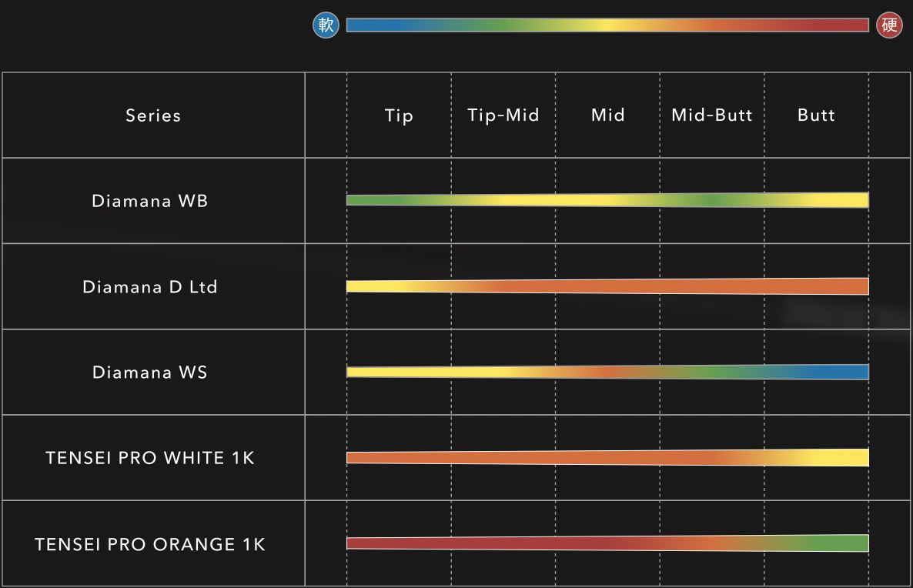
Task: Click the Diamana WB stiffness profile bar
Action: 607,200
